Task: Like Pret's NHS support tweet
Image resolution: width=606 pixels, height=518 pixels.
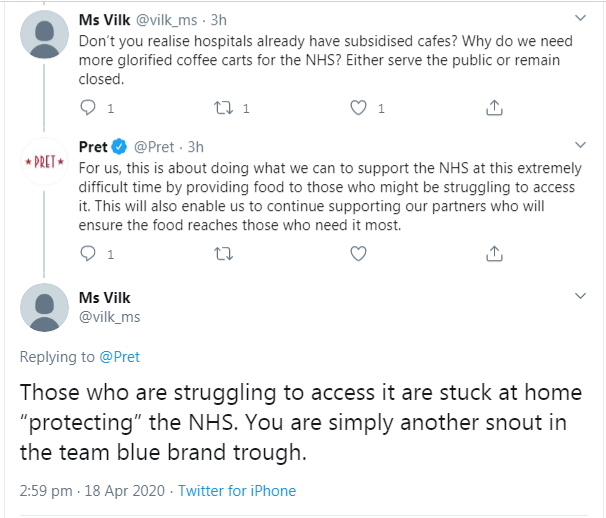Action: pos(359,255)
